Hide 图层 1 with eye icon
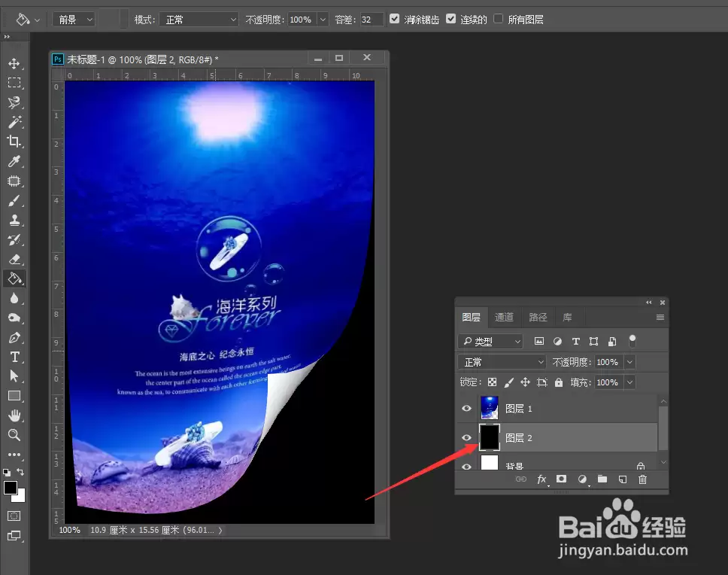The height and width of the screenshot is (575, 728). click(466, 408)
